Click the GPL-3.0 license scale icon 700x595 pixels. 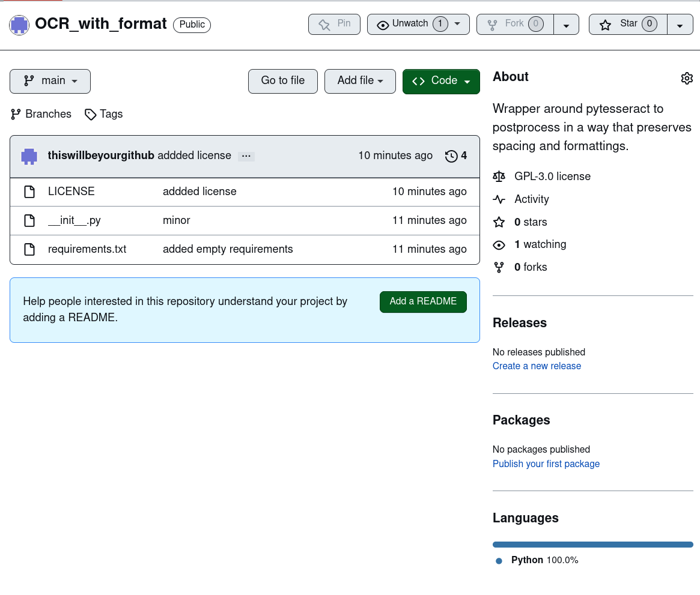[499, 177]
